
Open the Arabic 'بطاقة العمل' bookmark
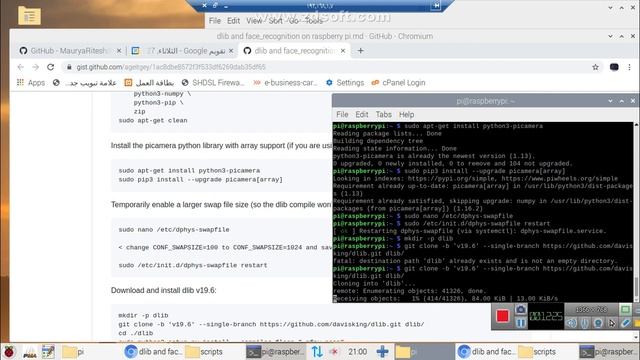coord(149,82)
